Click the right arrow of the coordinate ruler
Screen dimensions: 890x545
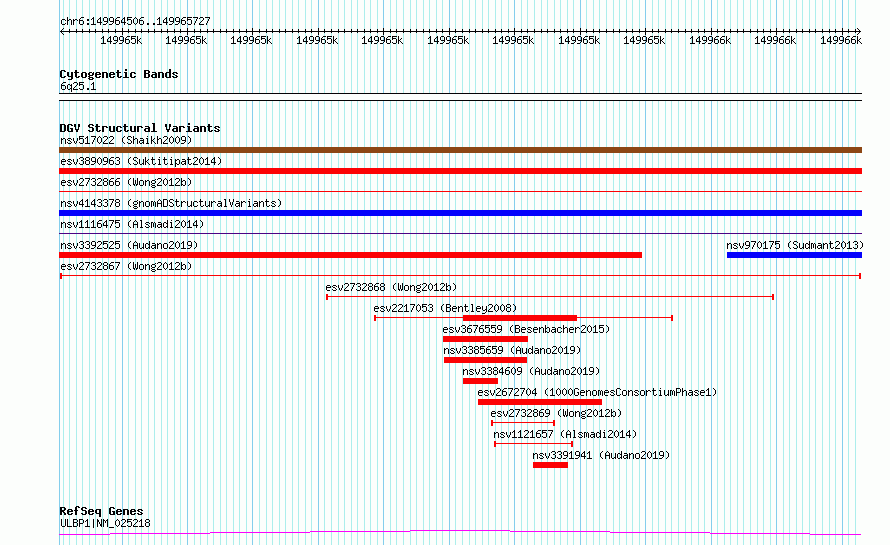(859, 31)
